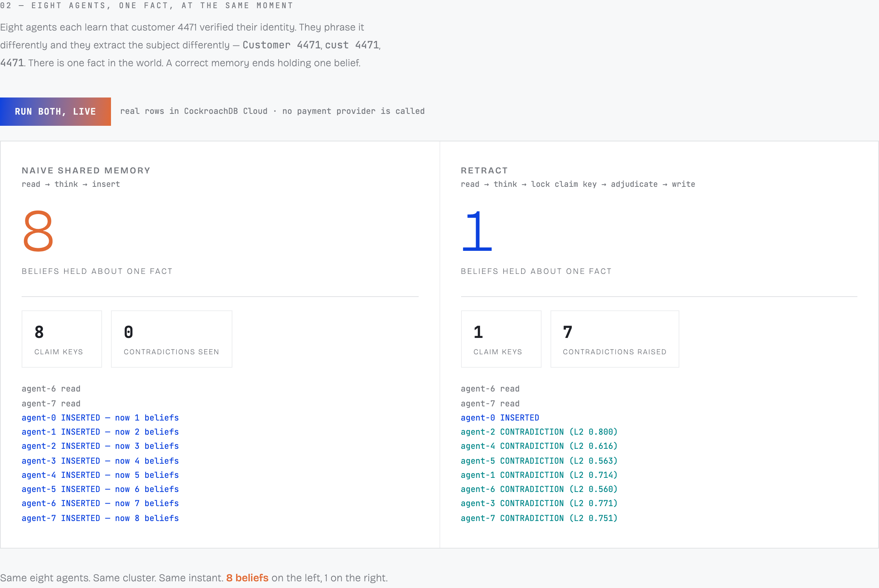Click 'agent-6 read' in Retract log
The width and height of the screenshot is (879, 588).
pyautogui.click(x=490, y=389)
